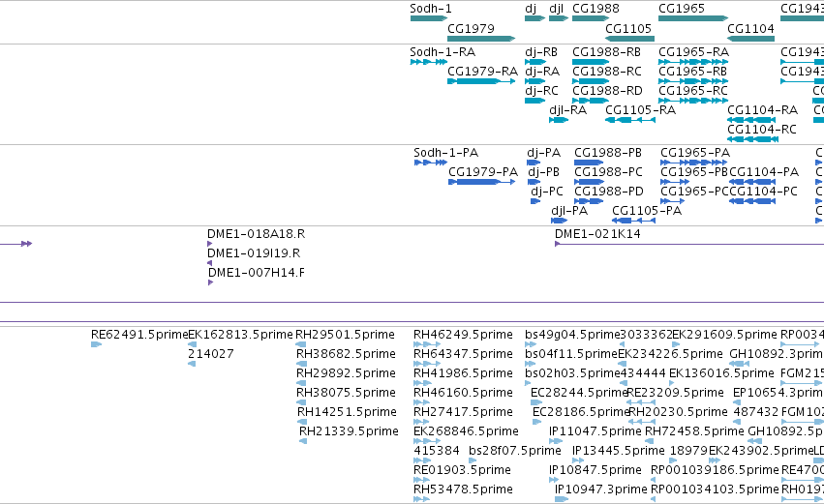
Task: Select EST RH38682.5prime
Action: (x=302, y=365)
